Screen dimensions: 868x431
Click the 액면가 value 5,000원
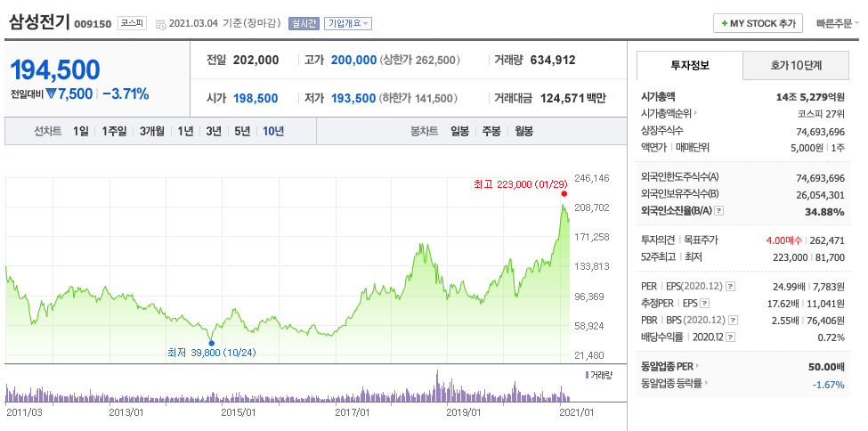(807, 147)
